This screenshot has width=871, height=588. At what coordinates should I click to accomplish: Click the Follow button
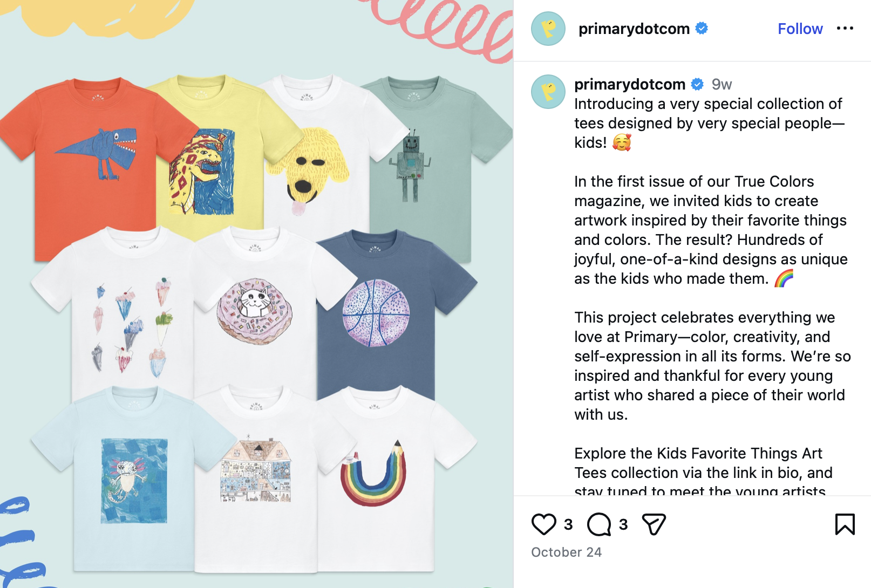800,29
